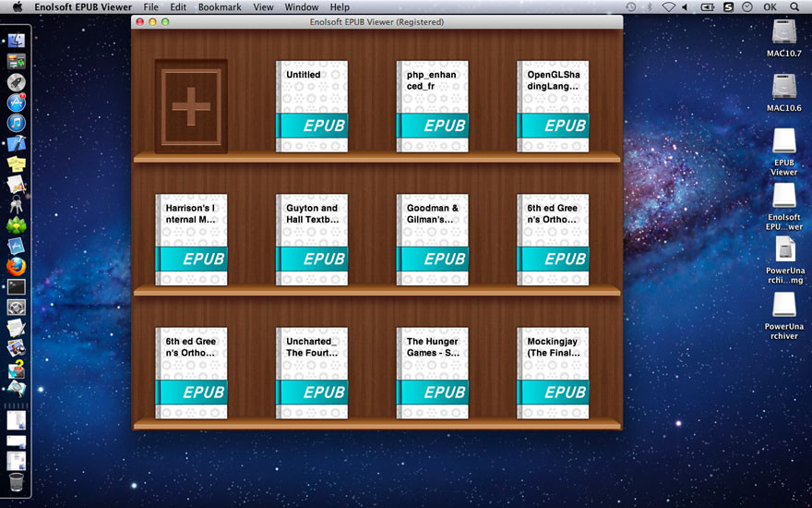Click the Wi-Fi status icon
812x508 pixels.
669,7
